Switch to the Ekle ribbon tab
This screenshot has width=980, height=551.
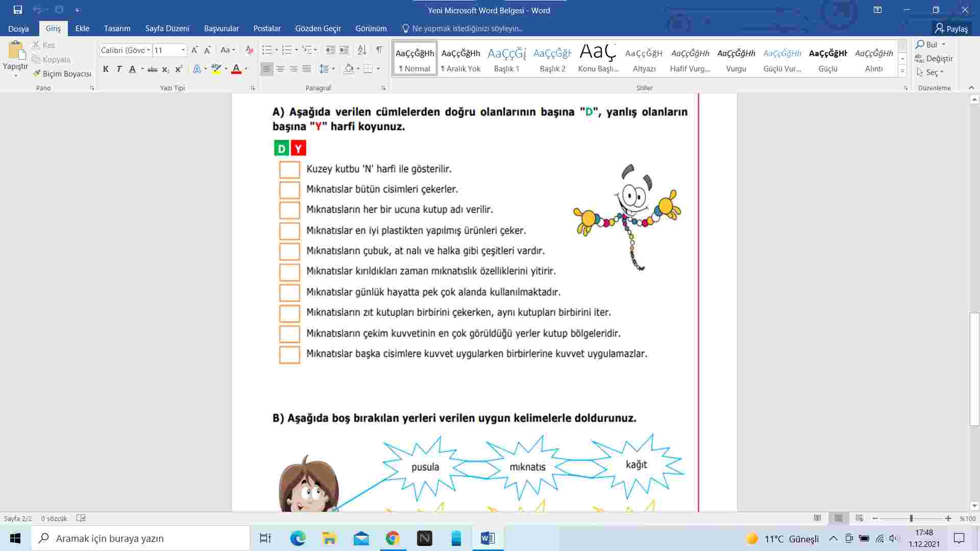82,29
